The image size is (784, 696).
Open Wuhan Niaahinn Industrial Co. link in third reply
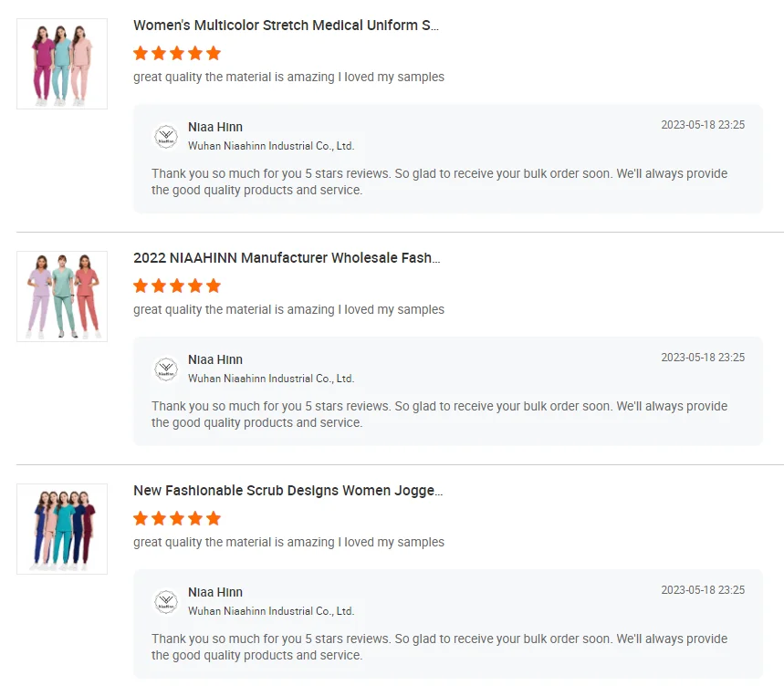271,611
